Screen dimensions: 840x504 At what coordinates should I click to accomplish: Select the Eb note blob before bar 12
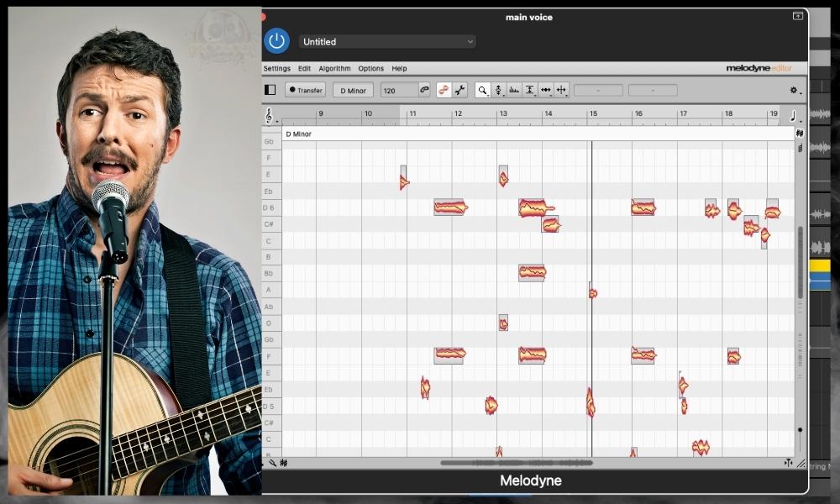point(425,388)
